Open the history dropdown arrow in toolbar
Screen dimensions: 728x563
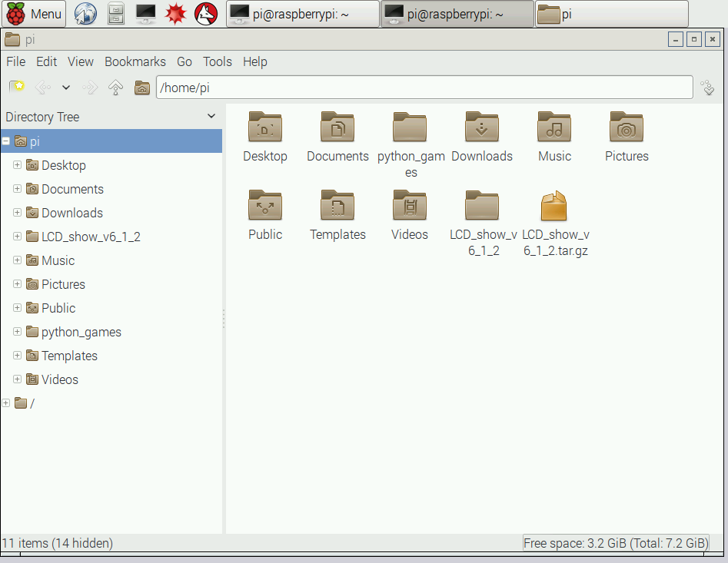(x=66, y=88)
